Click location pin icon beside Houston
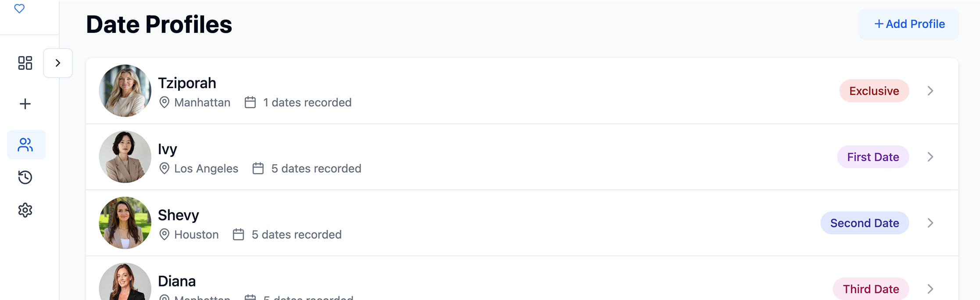 pyautogui.click(x=164, y=235)
